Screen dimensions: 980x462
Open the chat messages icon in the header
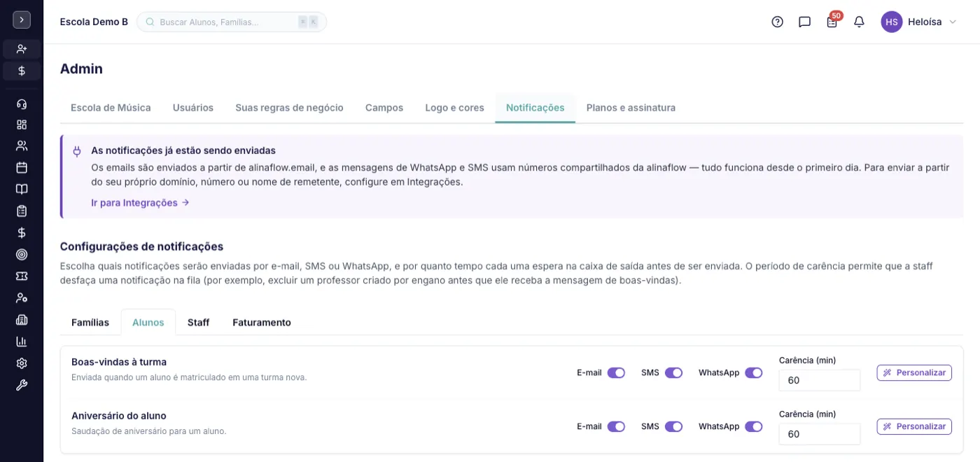[x=804, y=22]
